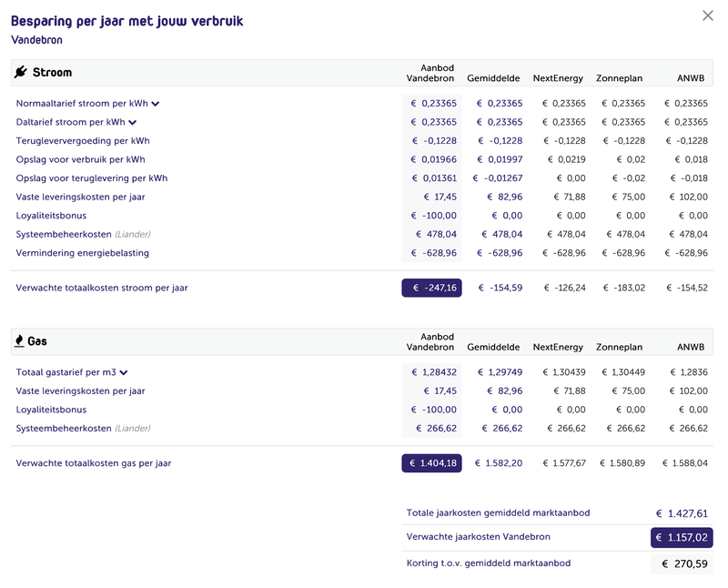
Task: Click Totale jaarkosten gemiddeld marktaanbod value 1.427,61
Action: click(682, 513)
